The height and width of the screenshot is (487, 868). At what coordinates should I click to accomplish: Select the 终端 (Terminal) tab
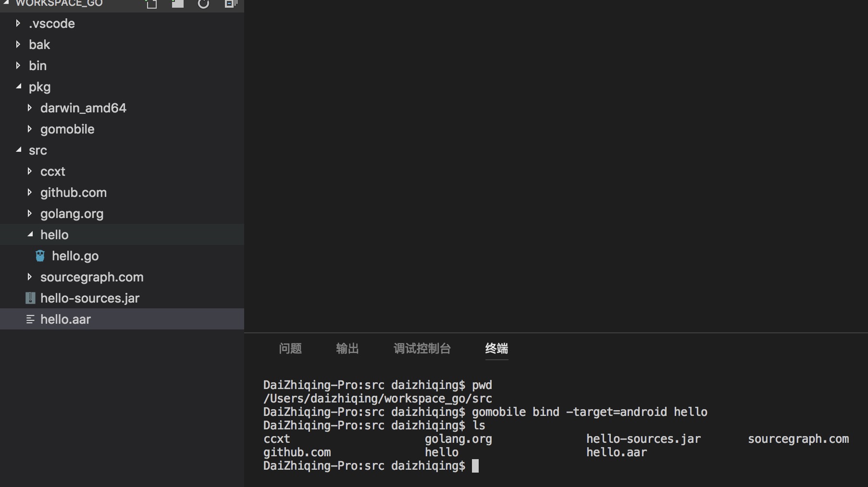click(x=496, y=349)
